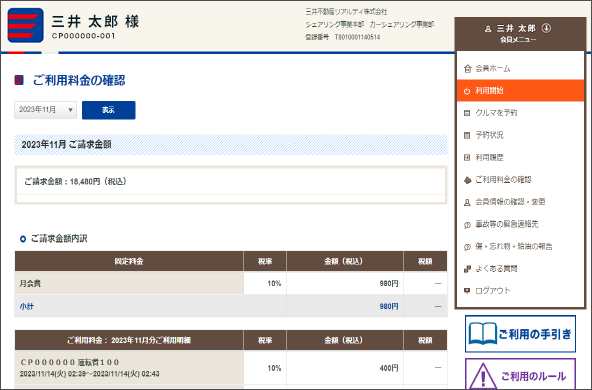592x390 pixels.
Task: Go to 利用履歴 in the menu
Action: coord(520,157)
